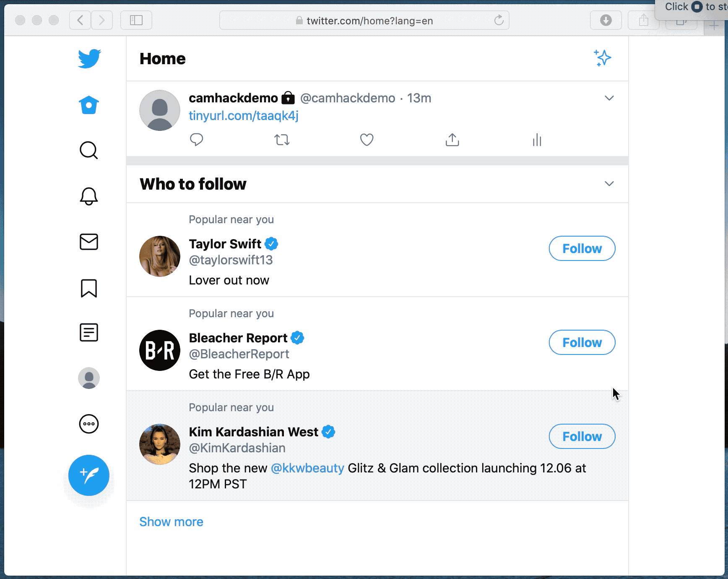Click the Show more link
The image size is (728, 579).
pos(171,522)
